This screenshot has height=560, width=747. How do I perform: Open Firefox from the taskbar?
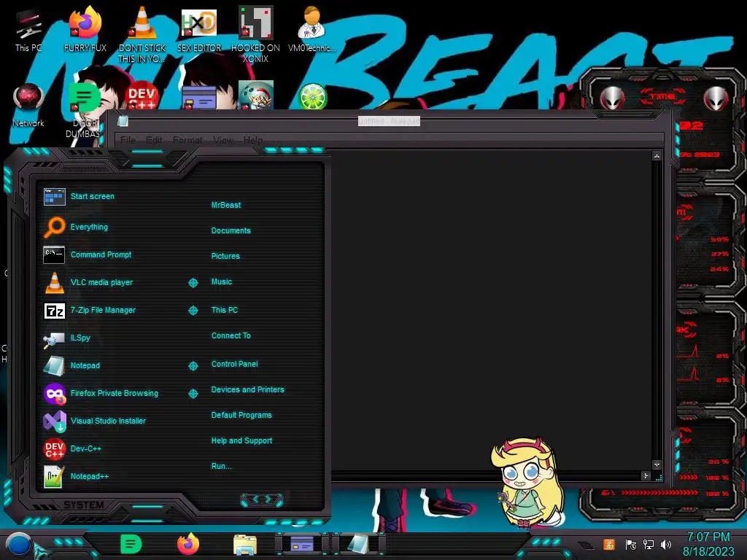[x=188, y=544]
